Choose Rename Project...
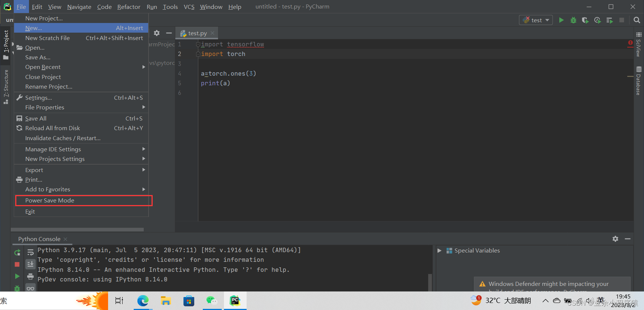 pos(81,87)
